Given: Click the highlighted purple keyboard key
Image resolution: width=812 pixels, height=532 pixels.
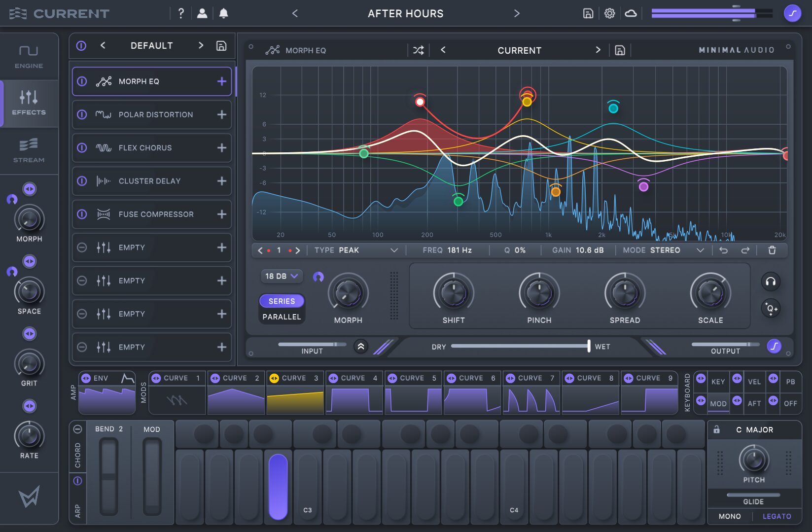Looking at the screenshot, I should click(x=278, y=487).
